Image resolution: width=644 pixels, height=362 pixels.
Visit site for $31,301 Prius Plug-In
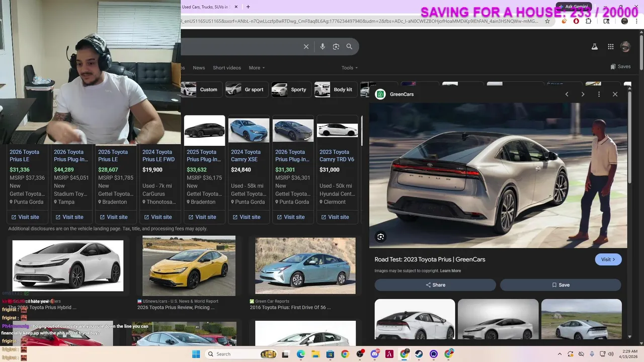click(x=291, y=217)
